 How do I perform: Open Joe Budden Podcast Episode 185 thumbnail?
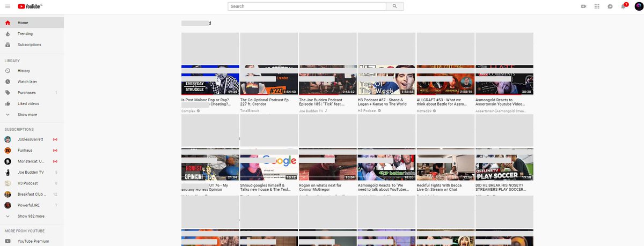click(x=327, y=80)
